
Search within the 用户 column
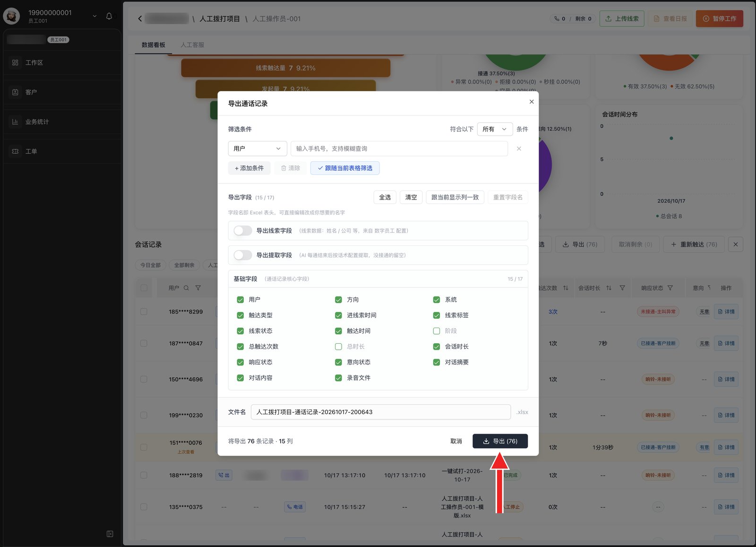click(x=186, y=288)
